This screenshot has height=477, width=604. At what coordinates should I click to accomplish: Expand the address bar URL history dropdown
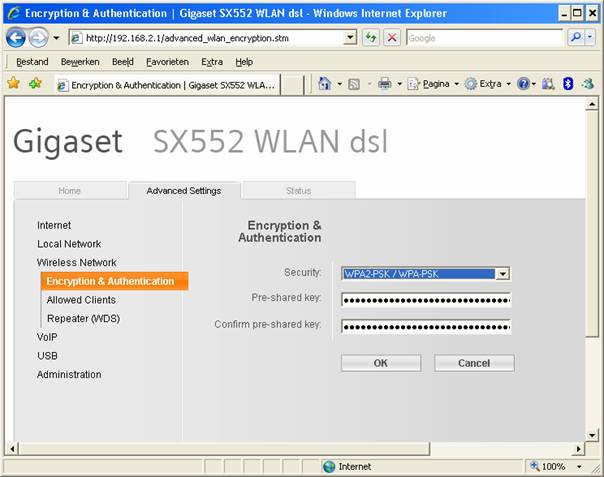pyautogui.click(x=349, y=37)
